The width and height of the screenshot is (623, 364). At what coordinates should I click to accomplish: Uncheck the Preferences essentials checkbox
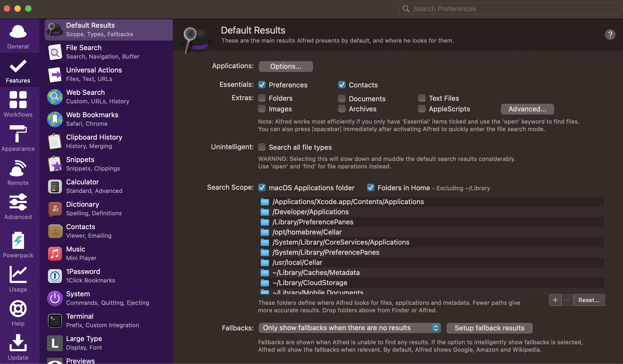[x=262, y=85]
